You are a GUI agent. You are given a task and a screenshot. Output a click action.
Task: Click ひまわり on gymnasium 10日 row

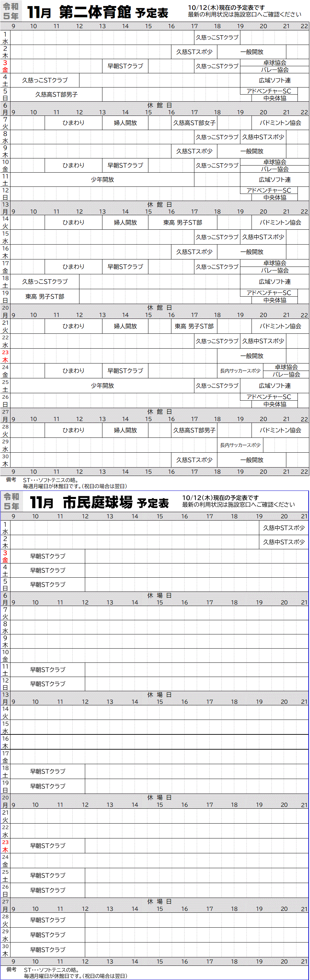(73, 166)
